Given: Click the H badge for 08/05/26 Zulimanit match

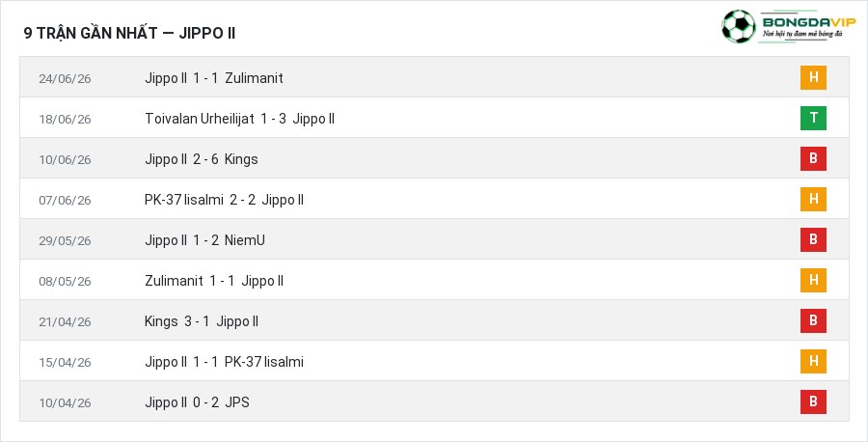Looking at the screenshot, I should tap(813, 280).
